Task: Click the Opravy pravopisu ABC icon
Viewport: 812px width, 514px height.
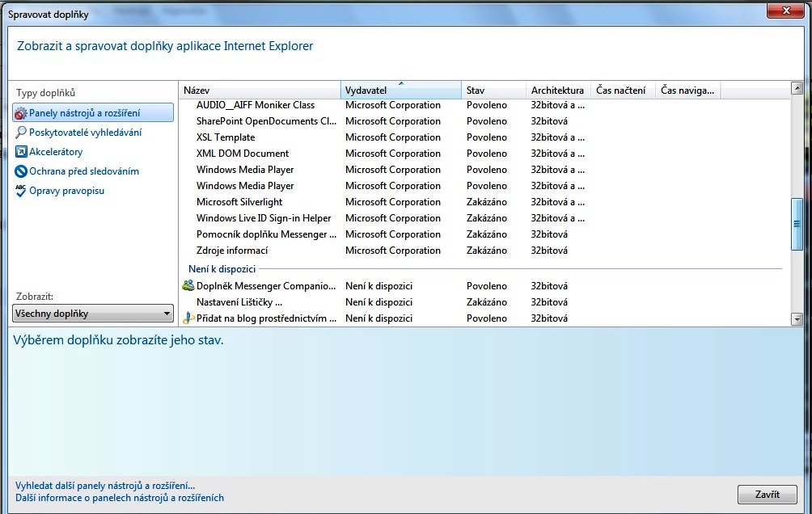Action: tap(21, 191)
